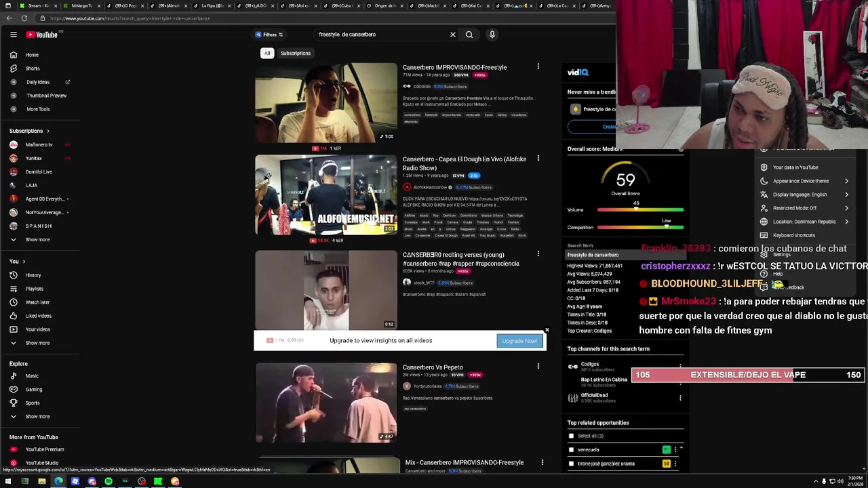The height and width of the screenshot is (488, 868).
Task: Click the magnifier search button
Action: pyautogui.click(x=469, y=35)
